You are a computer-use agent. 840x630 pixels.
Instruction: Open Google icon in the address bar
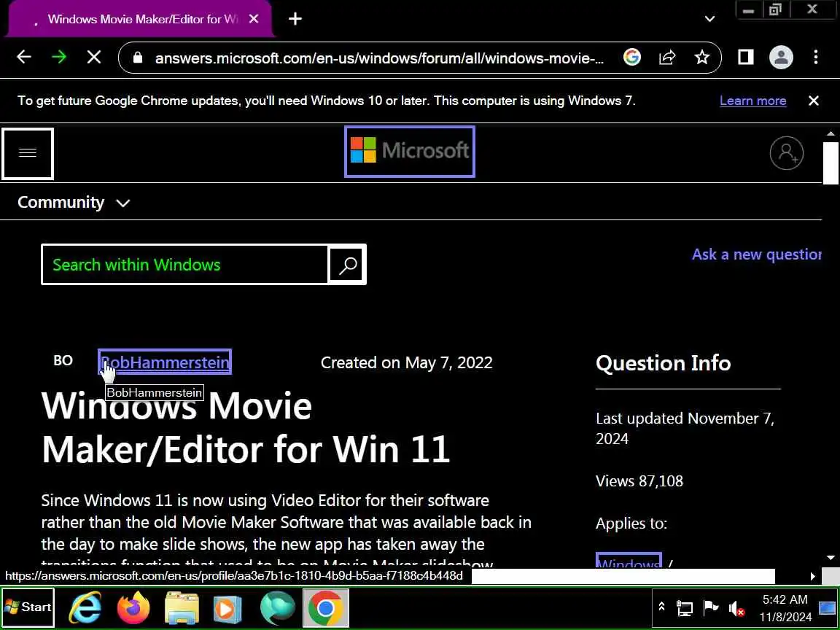pos(632,57)
